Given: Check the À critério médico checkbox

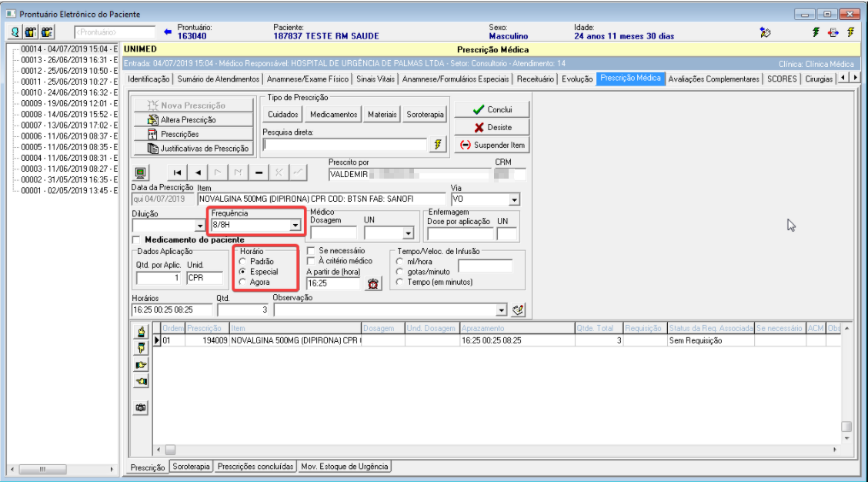Looking at the screenshot, I should [x=311, y=261].
